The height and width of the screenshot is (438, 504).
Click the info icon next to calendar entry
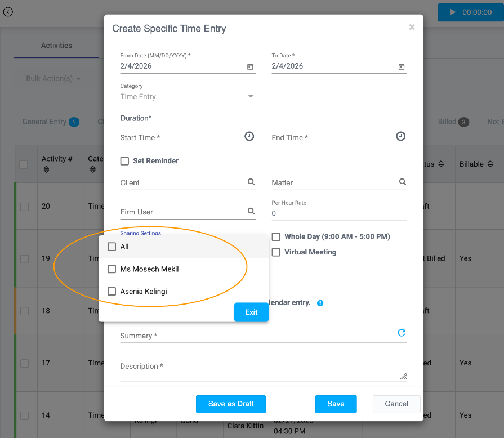pos(320,303)
